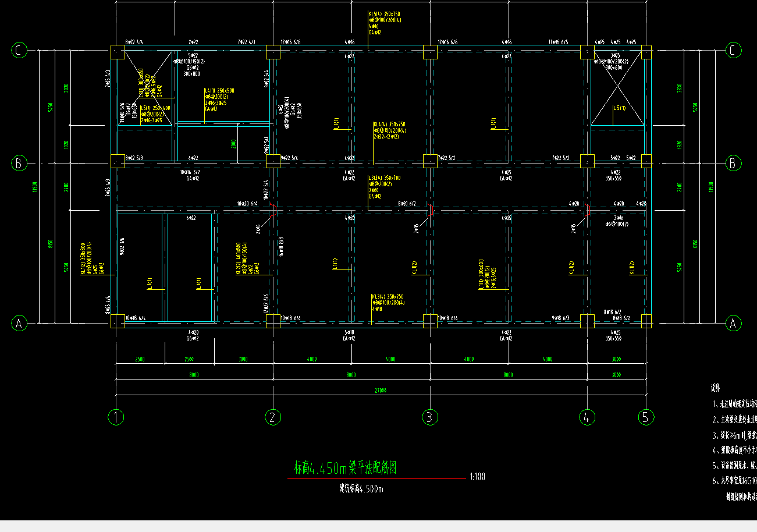Select the total dimension text 27000
This screenshot has width=757, height=532.
[381, 391]
